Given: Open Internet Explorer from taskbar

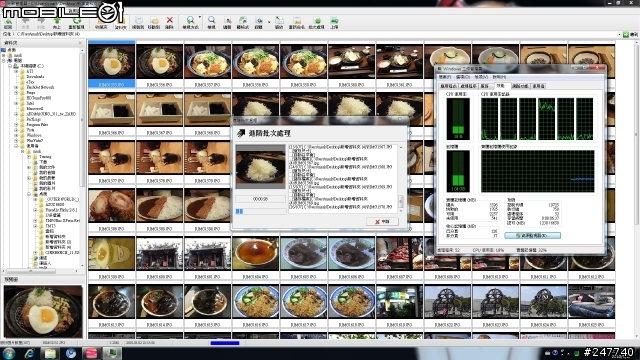Looking at the screenshot, I should click(x=29, y=353).
